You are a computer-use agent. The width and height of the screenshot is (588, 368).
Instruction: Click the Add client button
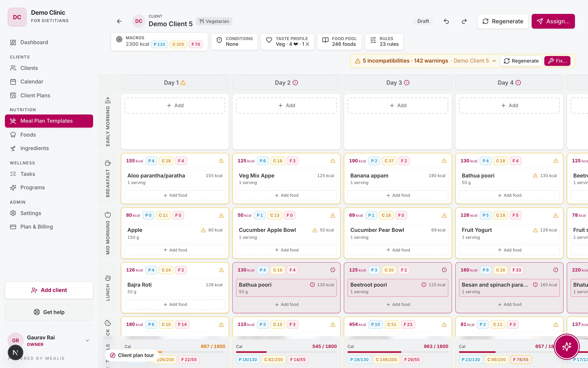coord(49,290)
